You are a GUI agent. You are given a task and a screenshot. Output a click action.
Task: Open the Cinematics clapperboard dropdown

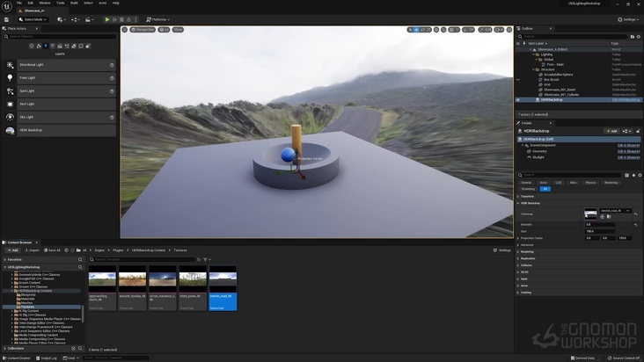[89, 19]
